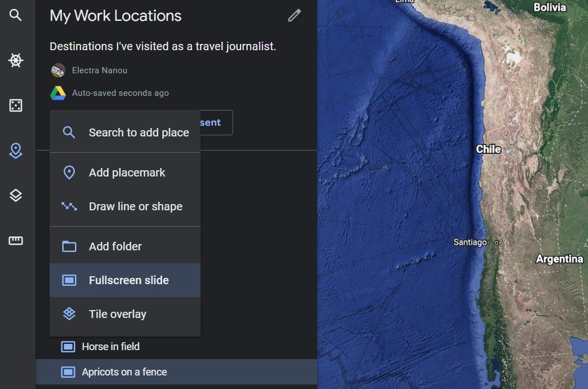The height and width of the screenshot is (389, 588).
Task: Open the Map Style layers icon
Action: coord(16,195)
